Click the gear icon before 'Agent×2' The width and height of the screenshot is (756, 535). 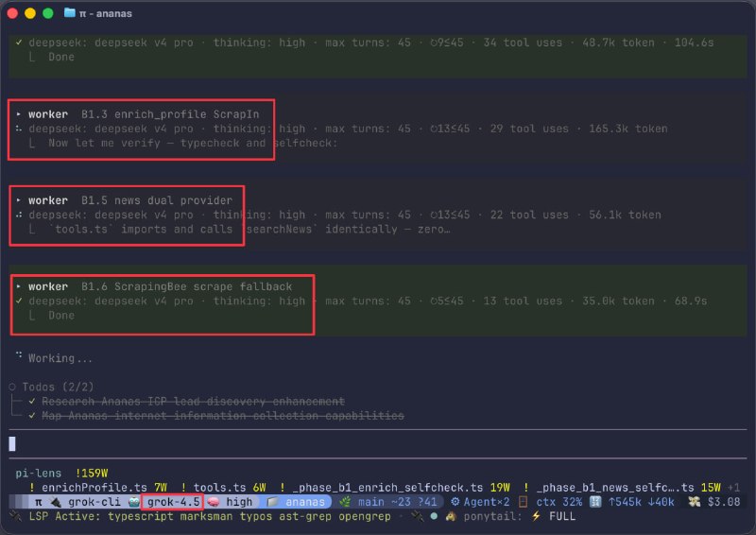click(x=455, y=502)
